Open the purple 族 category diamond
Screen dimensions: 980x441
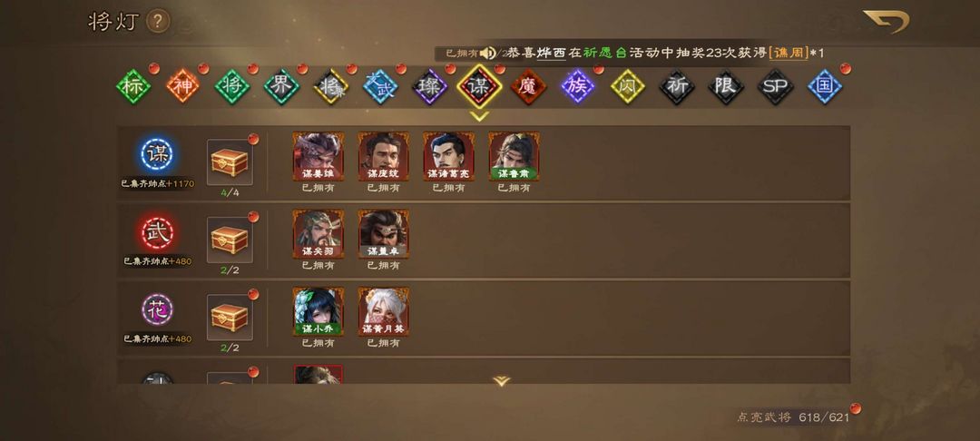(577, 86)
